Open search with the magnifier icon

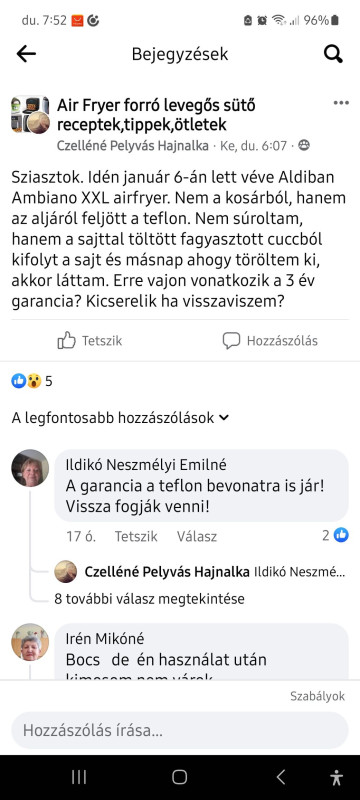click(333, 54)
